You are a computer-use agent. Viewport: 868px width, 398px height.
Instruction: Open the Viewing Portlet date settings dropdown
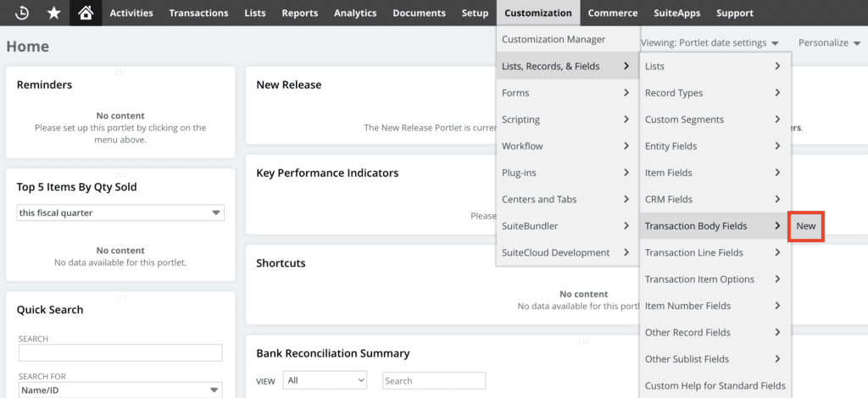coord(710,42)
